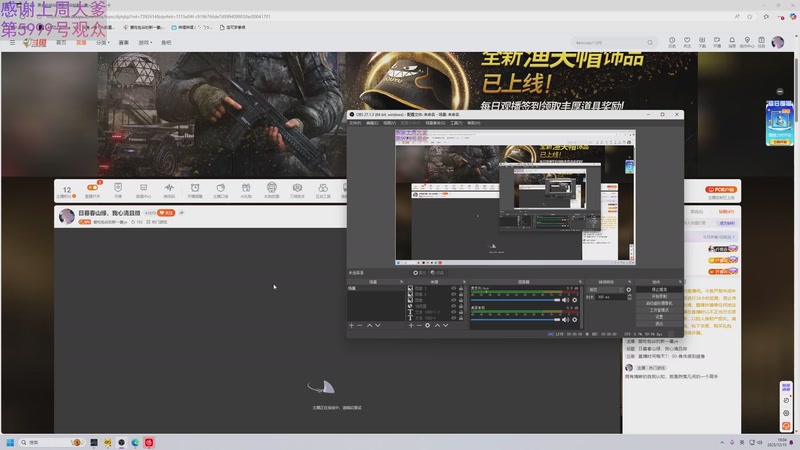Open the alarm clock broadcast reminder icon
Screen dimensions: 800x450
tap(195, 188)
